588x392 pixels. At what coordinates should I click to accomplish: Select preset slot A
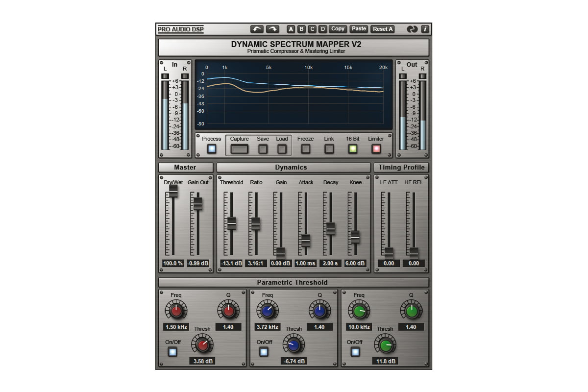[x=291, y=29]
